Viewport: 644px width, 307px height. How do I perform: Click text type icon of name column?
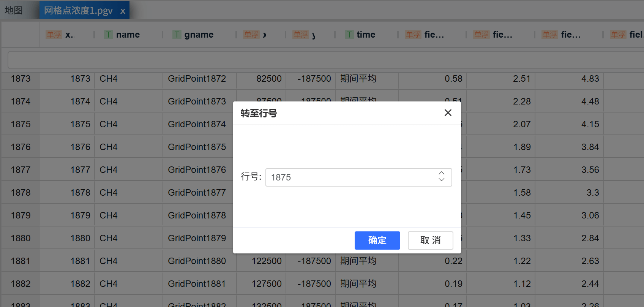[x=109, y=35]
